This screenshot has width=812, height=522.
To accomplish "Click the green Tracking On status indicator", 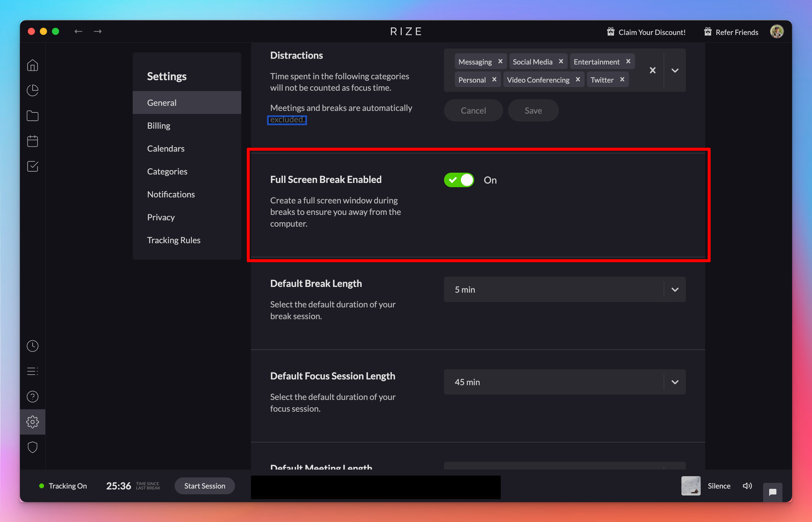I will coord(42,486).
